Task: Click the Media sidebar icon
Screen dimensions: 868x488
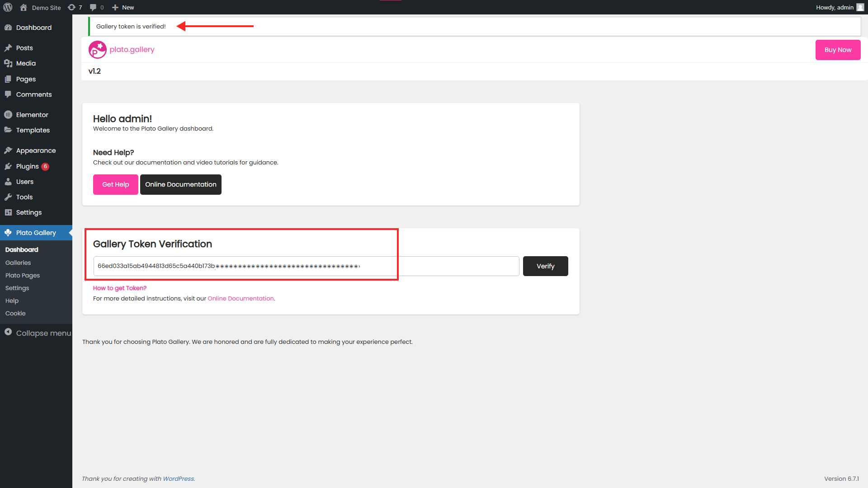Action: (8, 63)
